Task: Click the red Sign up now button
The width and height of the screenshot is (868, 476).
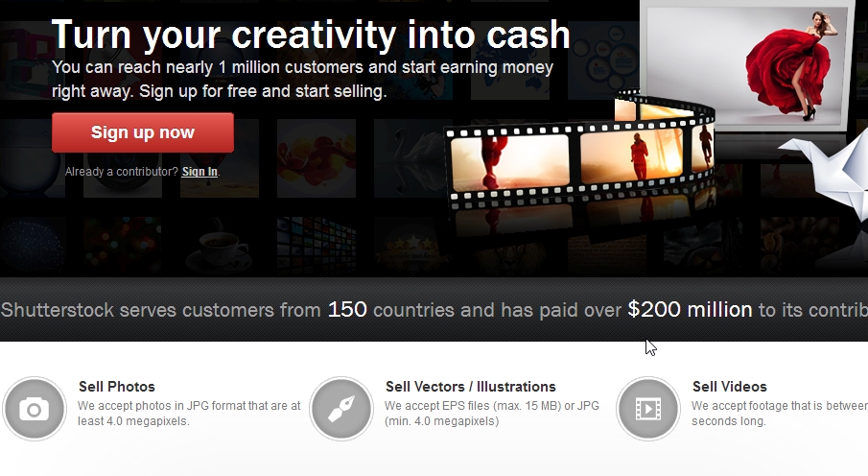Action: point(143,132)
